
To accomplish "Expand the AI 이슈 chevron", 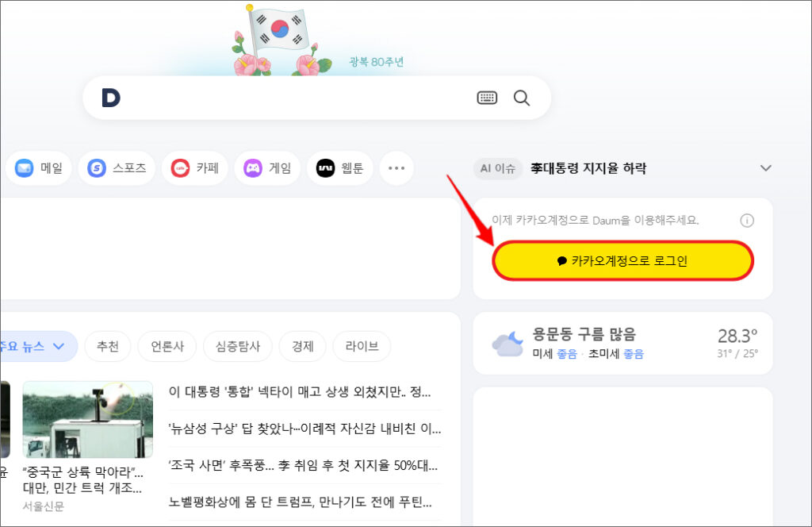I will coord(766,168).
